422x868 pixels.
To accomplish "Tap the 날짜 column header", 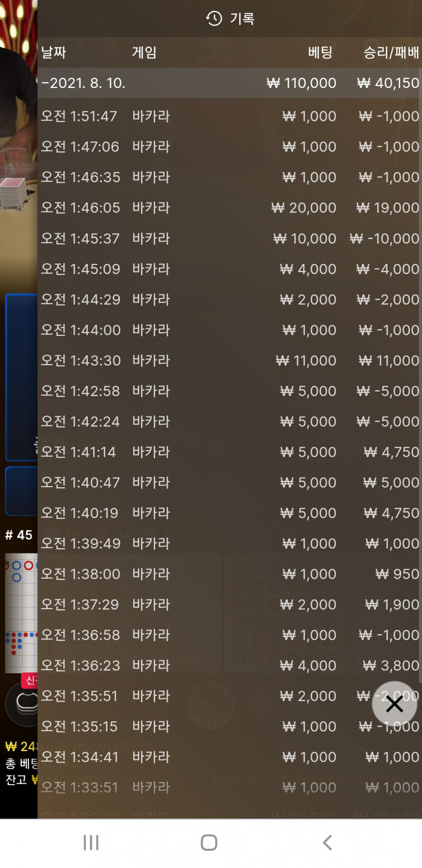I will [54, 52].
